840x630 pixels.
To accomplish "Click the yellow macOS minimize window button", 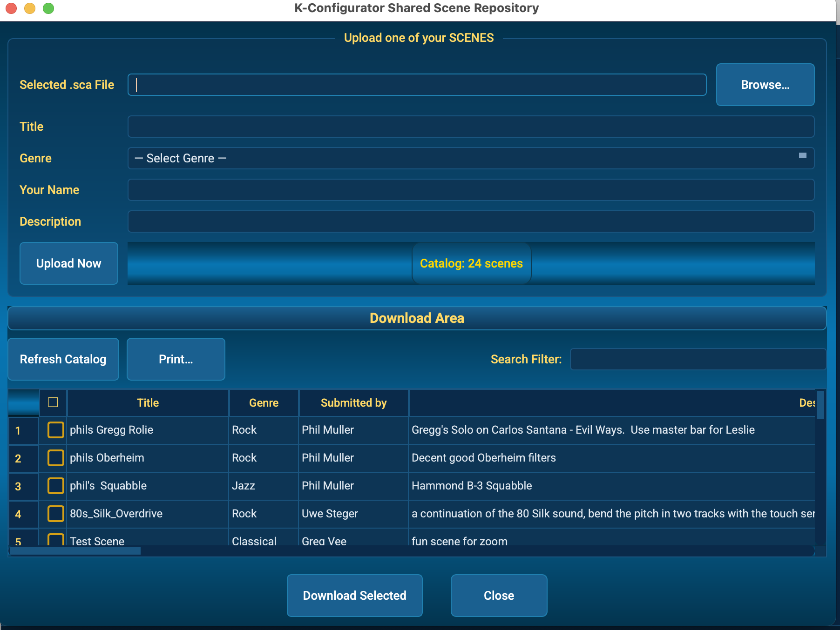I will pos(30,8).
